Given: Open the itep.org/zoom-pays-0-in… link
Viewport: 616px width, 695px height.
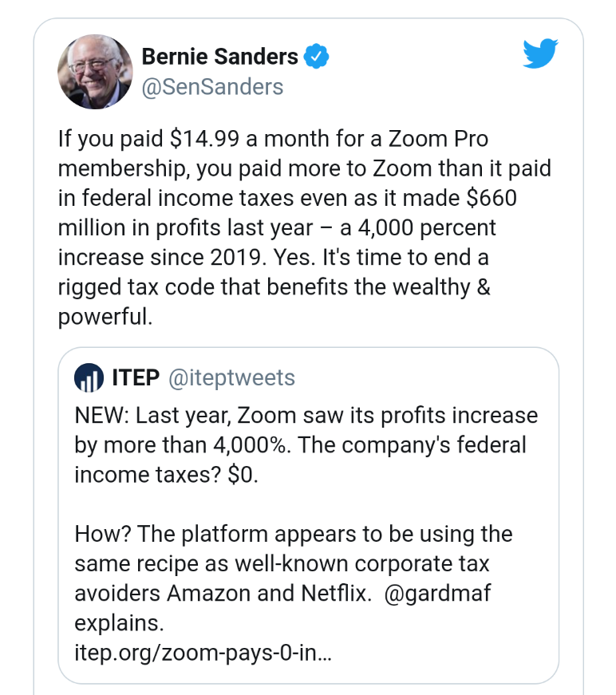Looking at the screenshot, I should point(203,652).
